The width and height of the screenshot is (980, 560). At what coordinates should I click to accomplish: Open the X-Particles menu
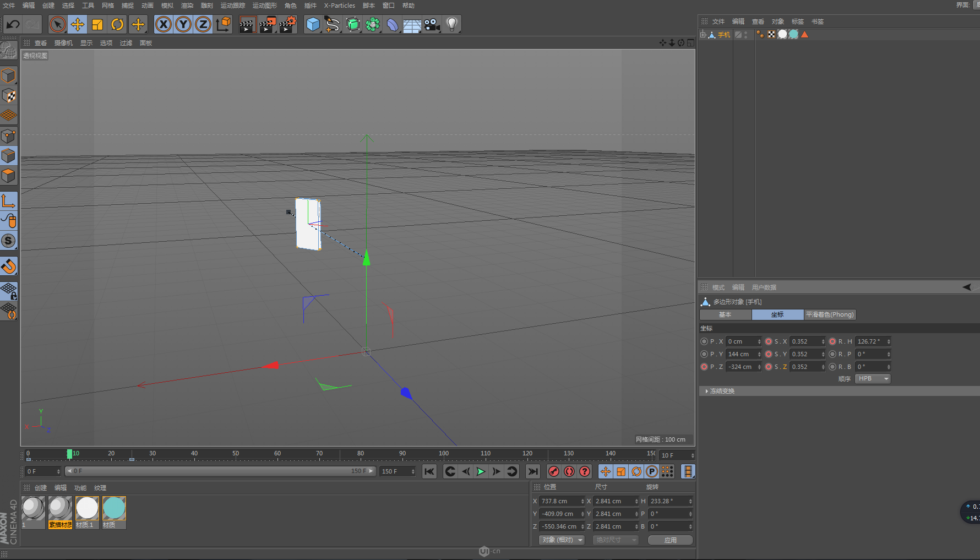pos(339,6)
